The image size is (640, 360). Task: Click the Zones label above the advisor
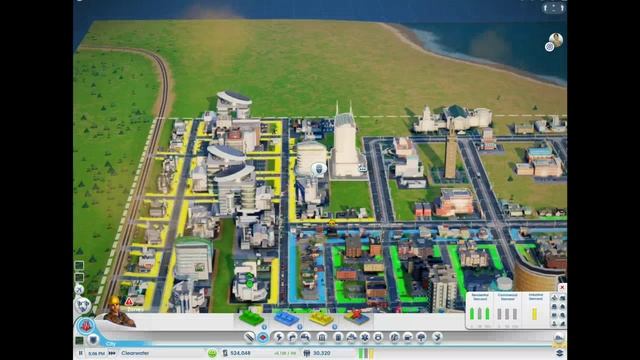135,309
